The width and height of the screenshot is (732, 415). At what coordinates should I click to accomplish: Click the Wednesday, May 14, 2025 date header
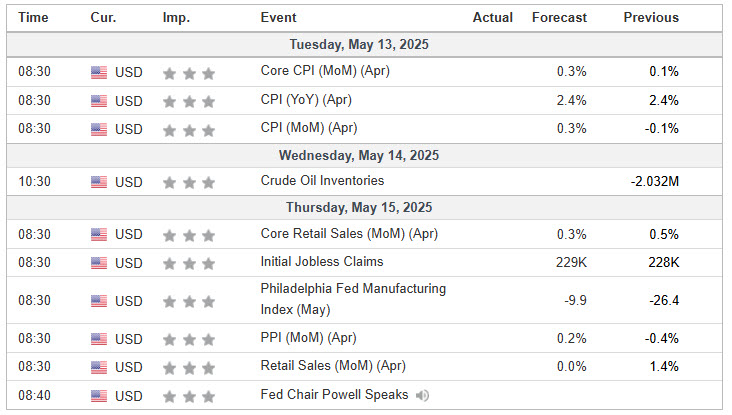pyautogui.click(x=359, y=155)
